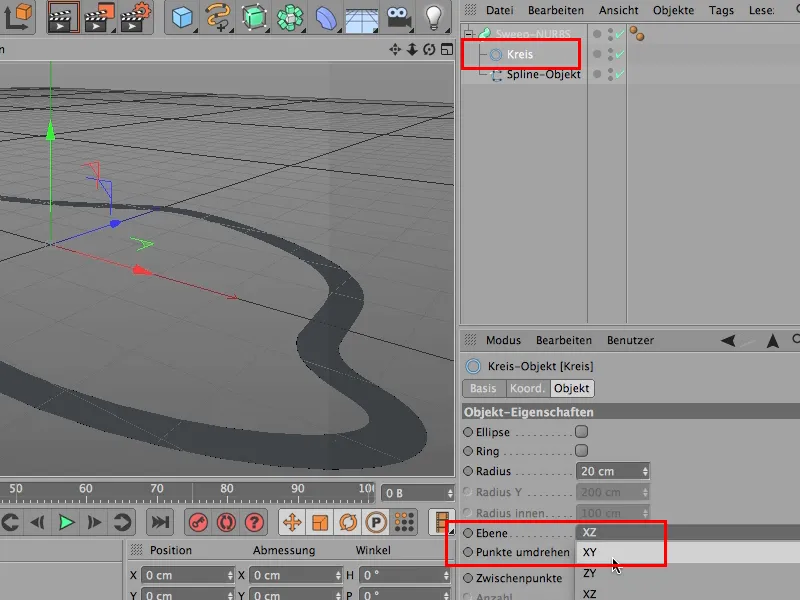The image size is (800, 600).
Task: Click the Ebene animation circle toggle
Action: coord(468,533)
